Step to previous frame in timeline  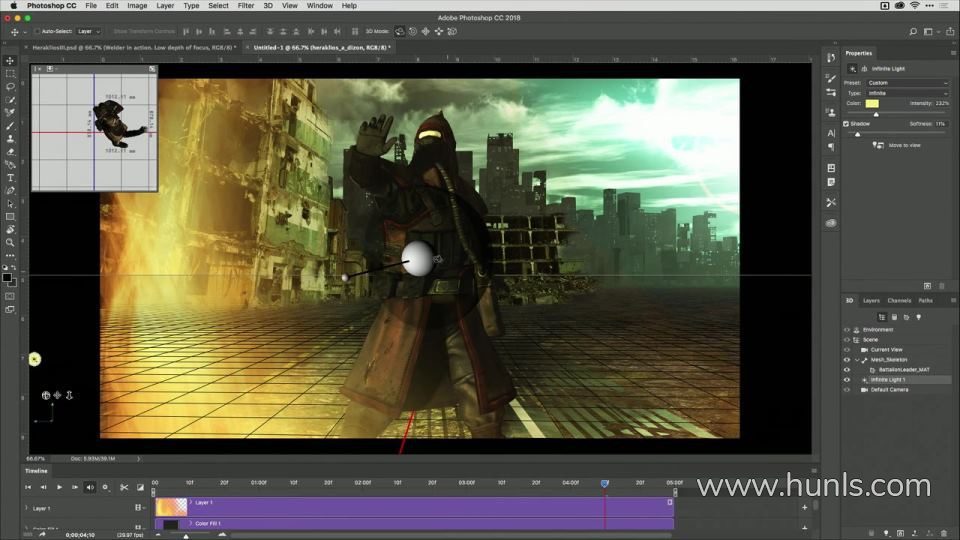[x=43, y=487]
